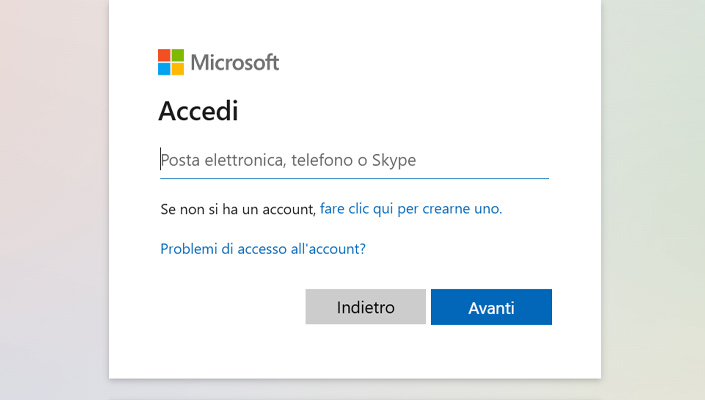
Task: Click the empty white area below the Avanti button
Action: [490, 352]
